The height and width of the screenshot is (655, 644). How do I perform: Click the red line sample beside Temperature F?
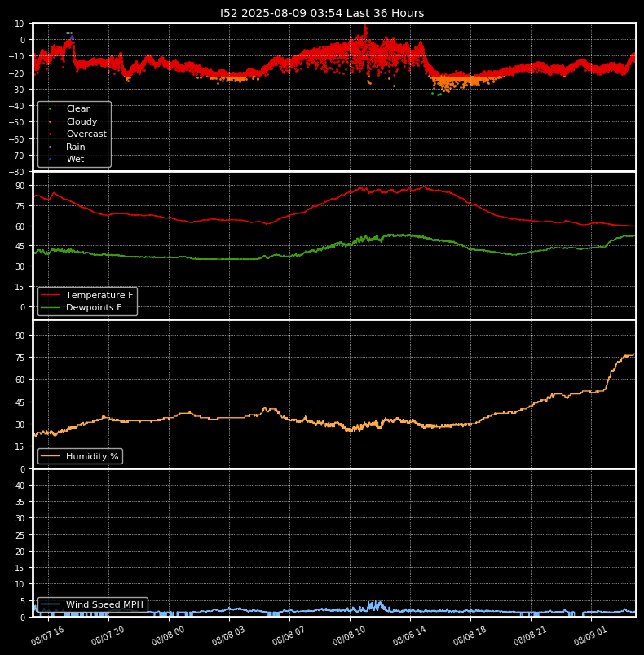[x=51, y=295]
